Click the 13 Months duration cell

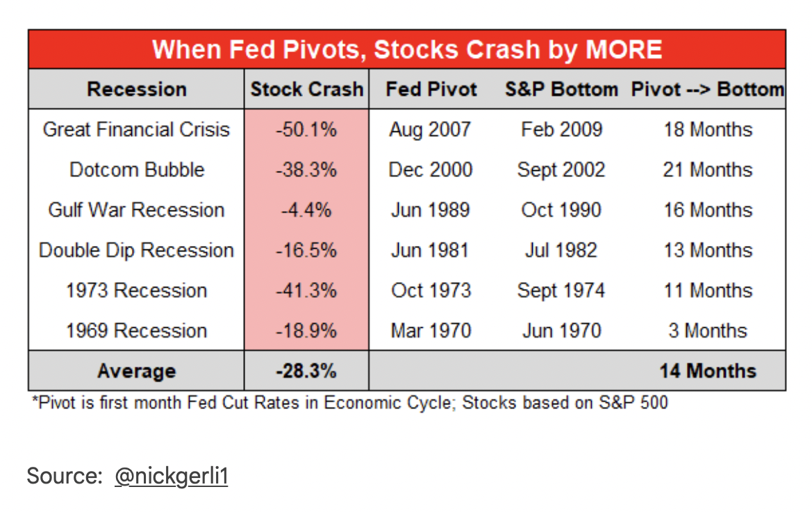click(707, 251)
